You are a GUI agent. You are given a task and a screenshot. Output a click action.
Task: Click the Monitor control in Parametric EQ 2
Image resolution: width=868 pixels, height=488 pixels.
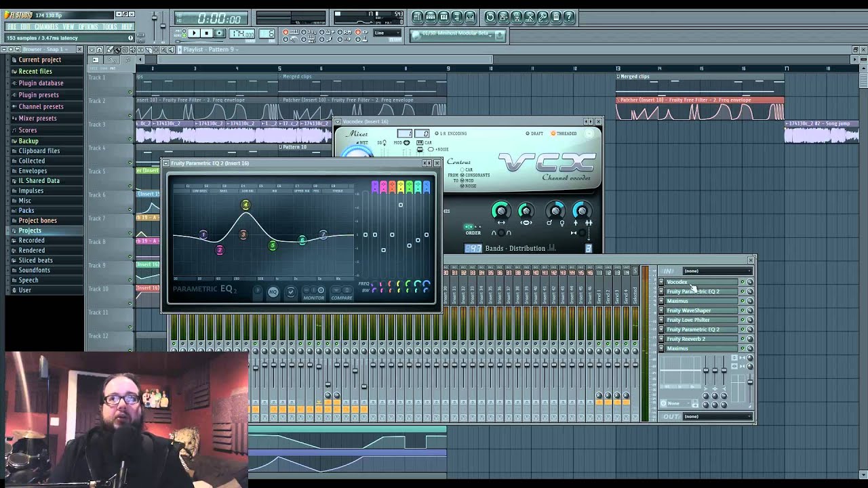(x=314, y=293)
